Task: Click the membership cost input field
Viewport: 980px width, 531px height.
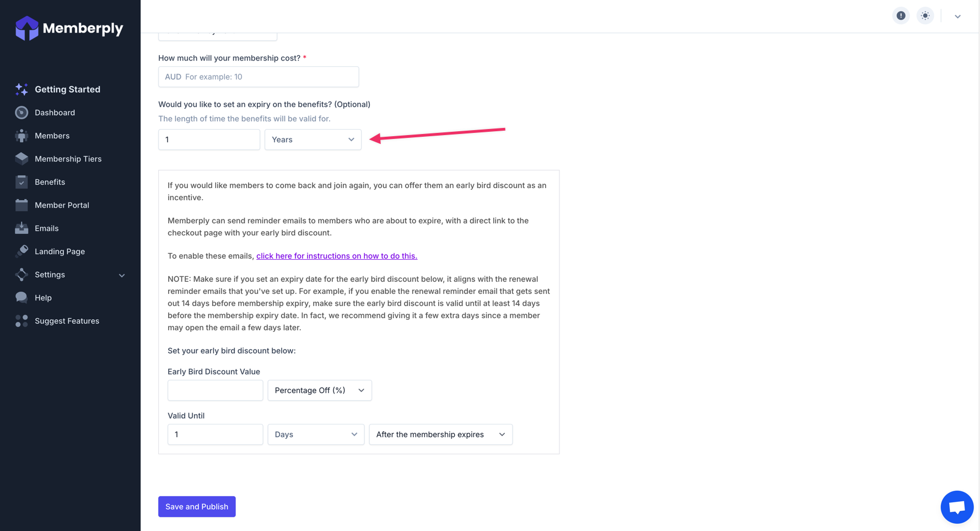Action: click(259, 77)
